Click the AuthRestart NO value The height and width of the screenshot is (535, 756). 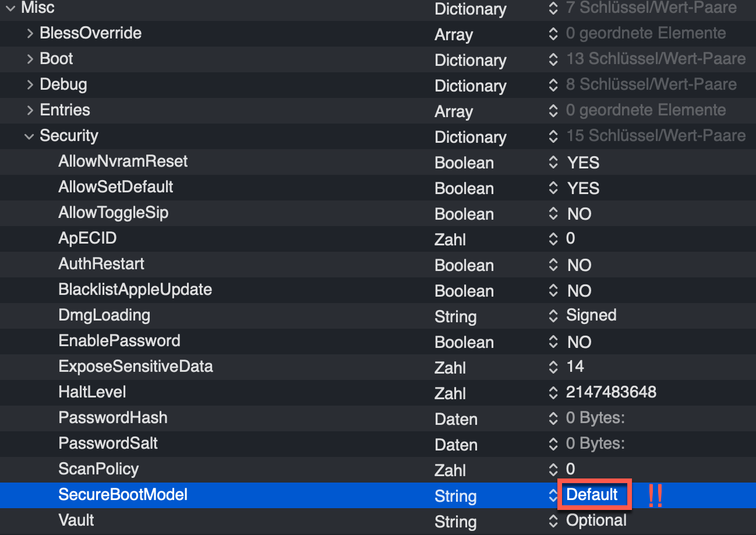579,265
